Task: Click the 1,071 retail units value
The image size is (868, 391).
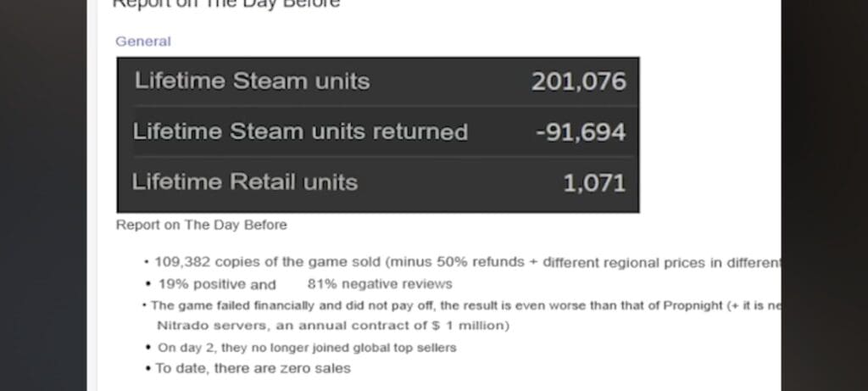Action: click(x=594, y=183)
